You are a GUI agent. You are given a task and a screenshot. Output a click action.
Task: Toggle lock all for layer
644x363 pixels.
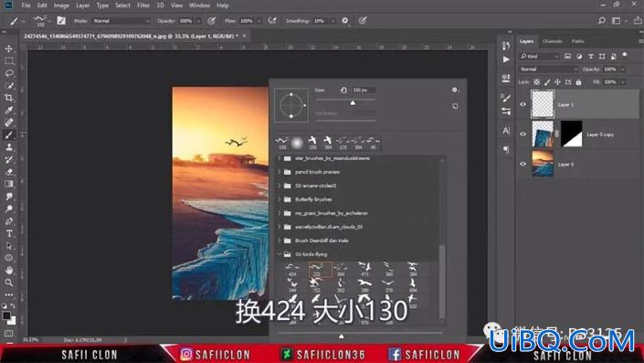coord(578,82)
